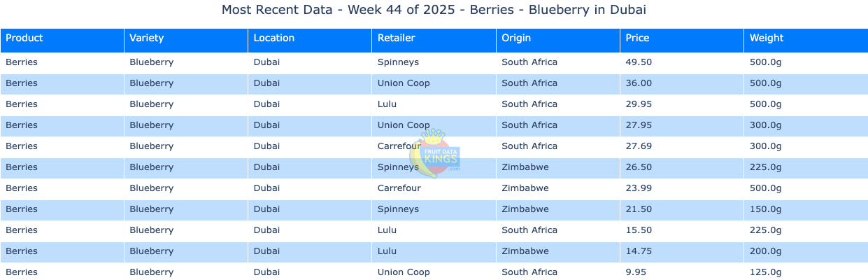Click Zimbabwe origin in the 14.75 row
The image size is (868, 280).
[x=525, y=251]
